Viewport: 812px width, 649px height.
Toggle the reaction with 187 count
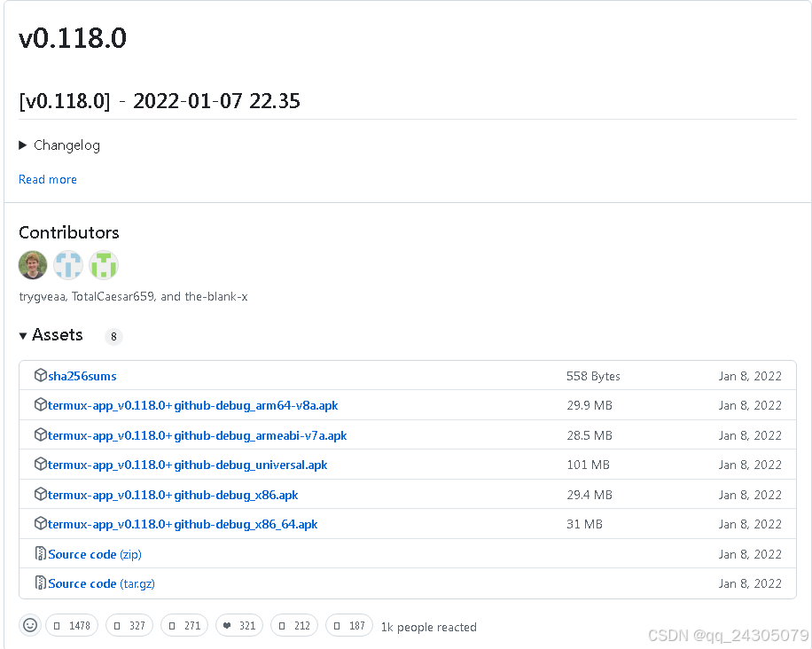click(349, 626)
